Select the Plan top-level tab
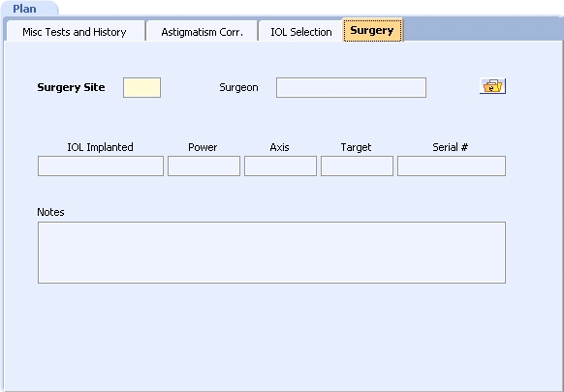 tap(24, 9)
